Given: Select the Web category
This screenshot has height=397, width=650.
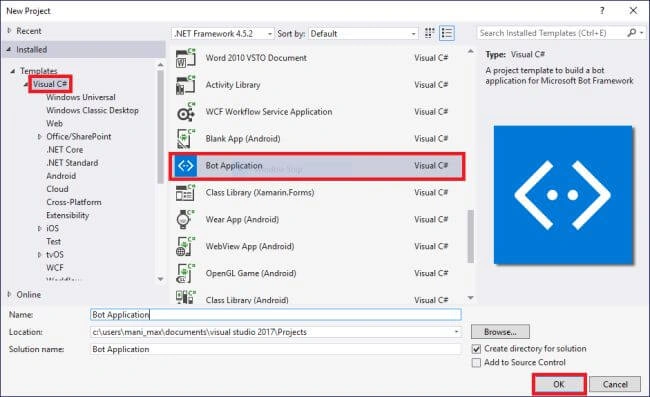Looking at the screenshot, I should coord(54,123).
